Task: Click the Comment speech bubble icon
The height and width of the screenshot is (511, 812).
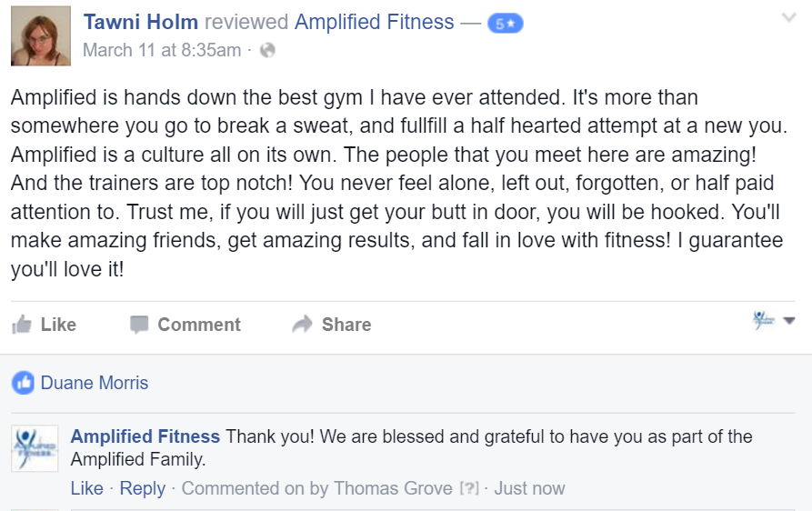Action: (139, 325)
